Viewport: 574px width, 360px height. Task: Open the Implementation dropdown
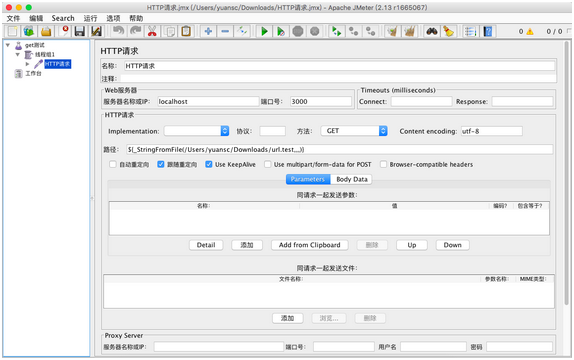point(197,131)
